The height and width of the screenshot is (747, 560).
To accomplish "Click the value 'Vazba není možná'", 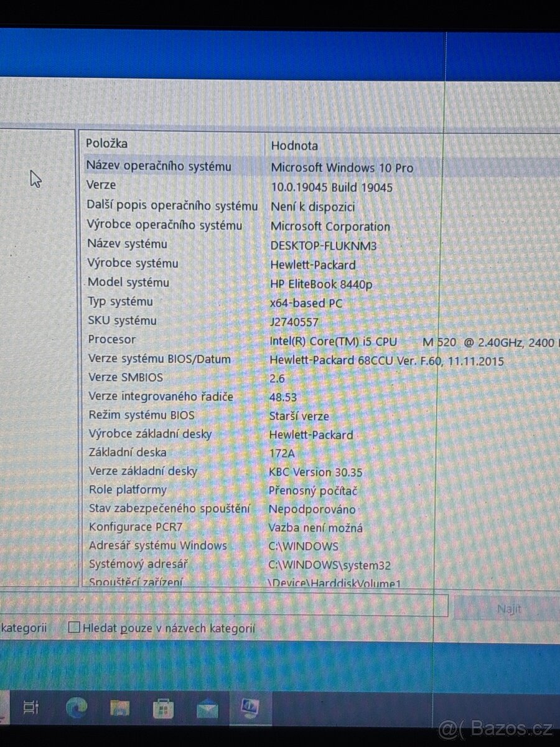I will pyautogui.click(x=315, y=528).
